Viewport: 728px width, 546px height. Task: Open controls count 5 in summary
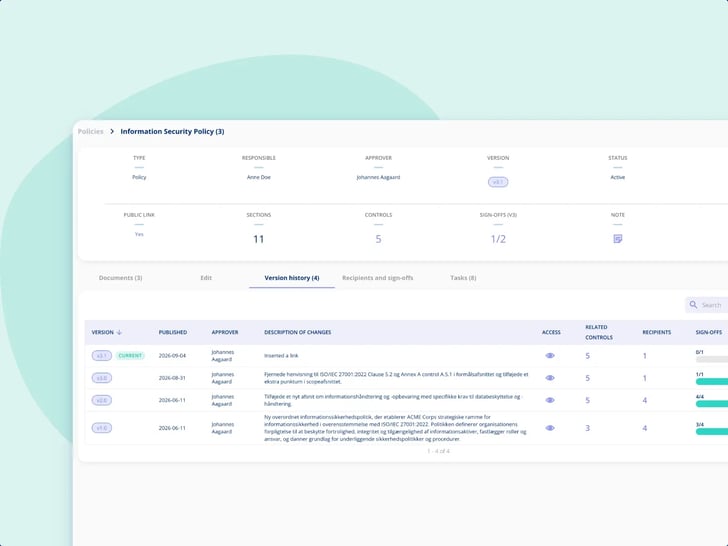point(378,239)
